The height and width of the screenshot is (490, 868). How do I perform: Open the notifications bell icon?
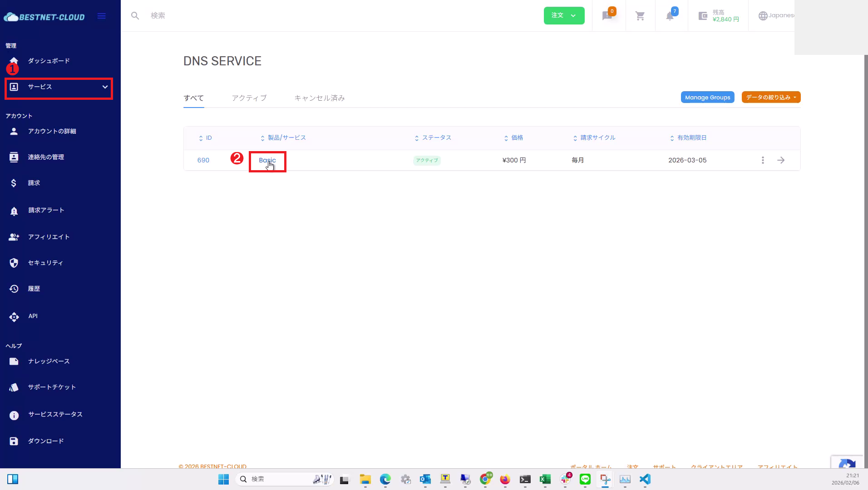click(670, 16)
